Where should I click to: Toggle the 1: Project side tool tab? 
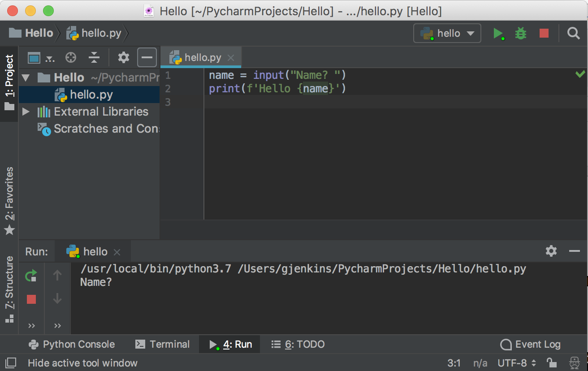(x=9, y=83)
